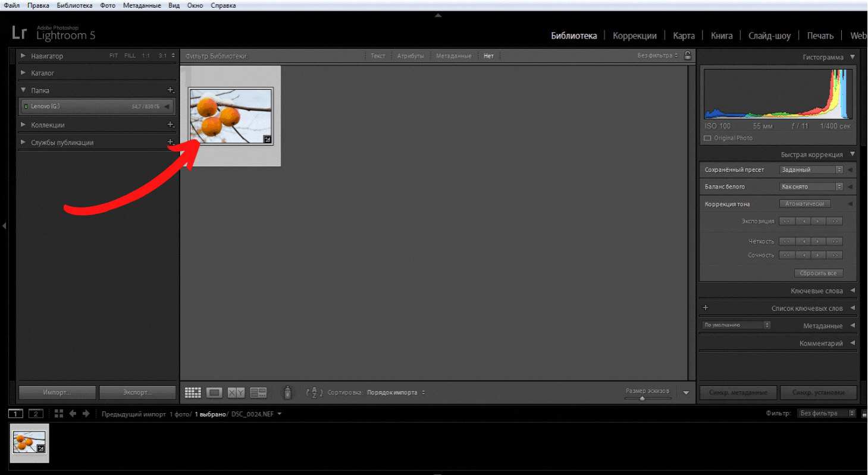Open the Метаданные menu
868x475 pixels.
pyautogui.click(x=142, y=5)
